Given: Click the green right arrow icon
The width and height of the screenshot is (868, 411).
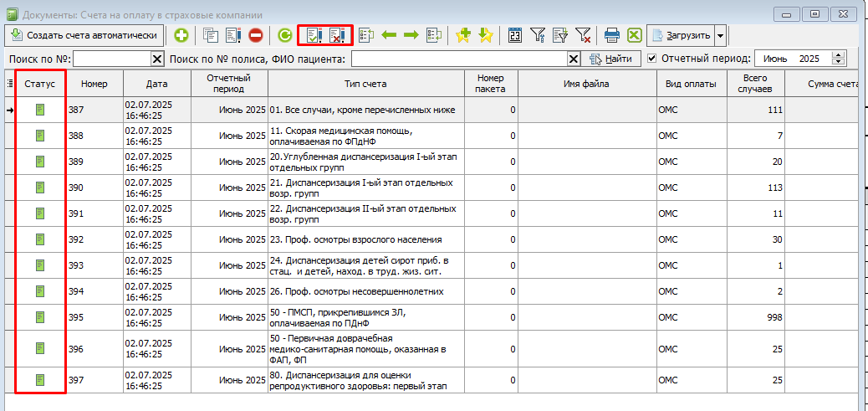Looking at the screenshot, I should tap(411, 35).
